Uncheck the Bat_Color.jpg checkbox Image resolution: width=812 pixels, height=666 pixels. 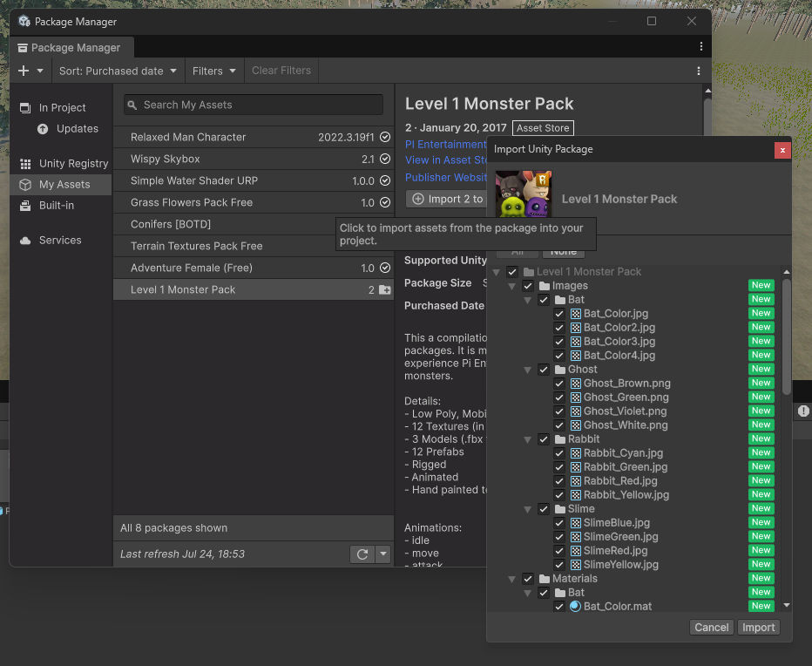click(559, 313)
